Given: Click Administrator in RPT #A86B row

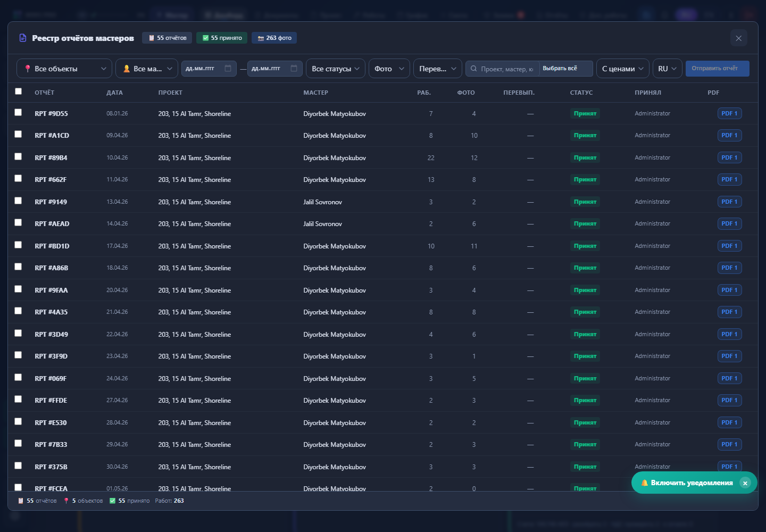Looking at the screenshot, I should [x=652, y=268].
